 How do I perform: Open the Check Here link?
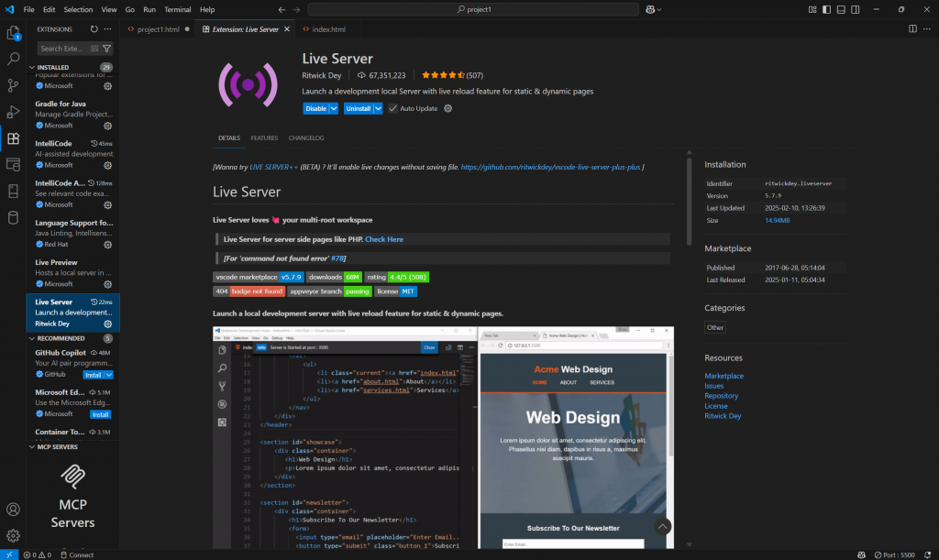384,239
